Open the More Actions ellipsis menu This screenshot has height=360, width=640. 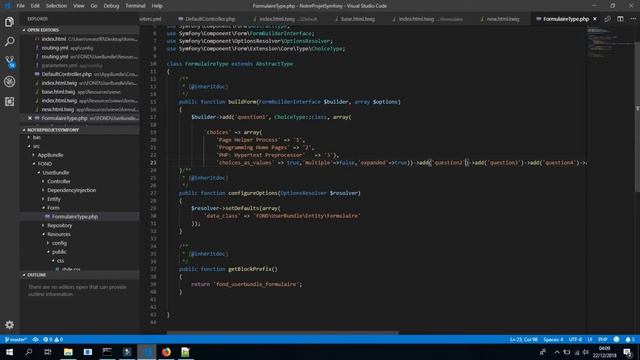pyautogui.click(x=633, y=19)
